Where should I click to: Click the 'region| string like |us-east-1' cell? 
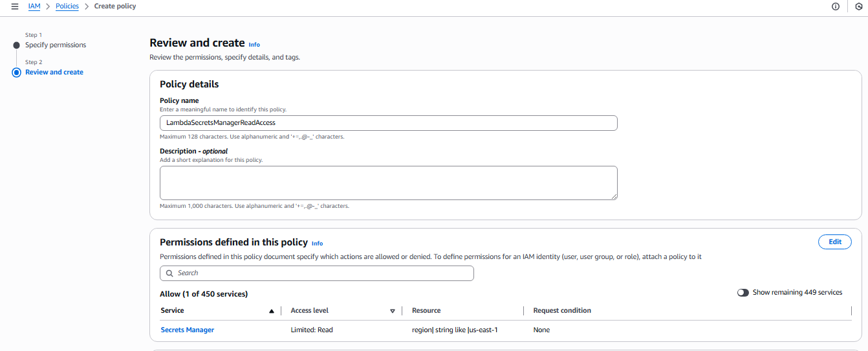[x=455, y=330]
